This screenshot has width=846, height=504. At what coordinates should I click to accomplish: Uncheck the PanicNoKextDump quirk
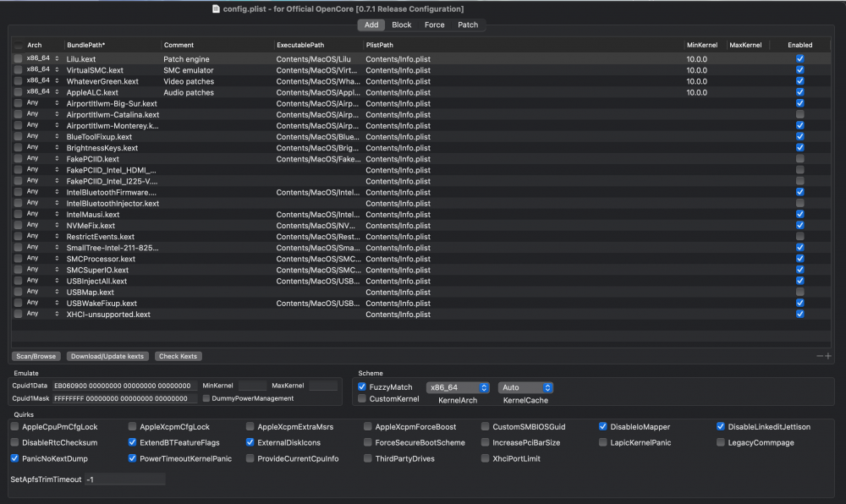pos(14,458)
